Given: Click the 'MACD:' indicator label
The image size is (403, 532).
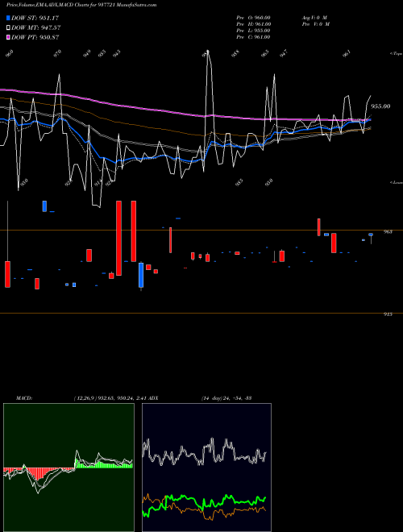Looking at the screenshot, I should tap(23, 397).
